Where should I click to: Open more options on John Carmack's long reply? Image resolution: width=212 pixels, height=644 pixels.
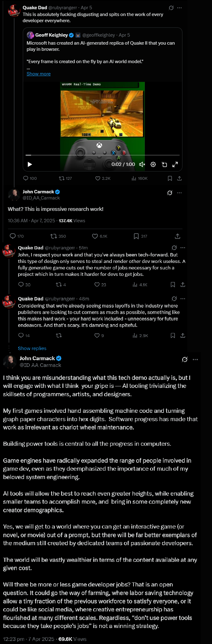195,359
